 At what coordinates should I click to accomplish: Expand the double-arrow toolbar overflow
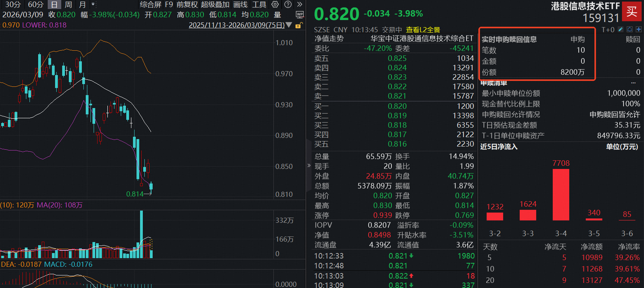coord(300,5)
